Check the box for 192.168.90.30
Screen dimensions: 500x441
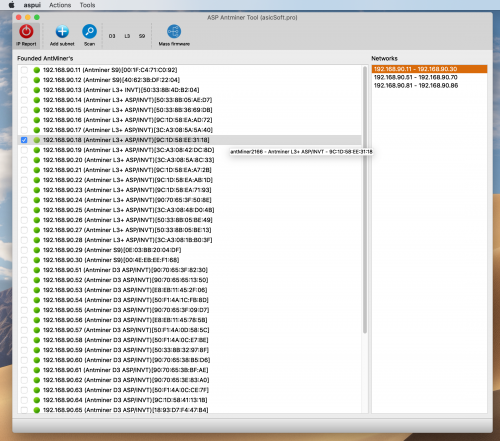[24, 260]
